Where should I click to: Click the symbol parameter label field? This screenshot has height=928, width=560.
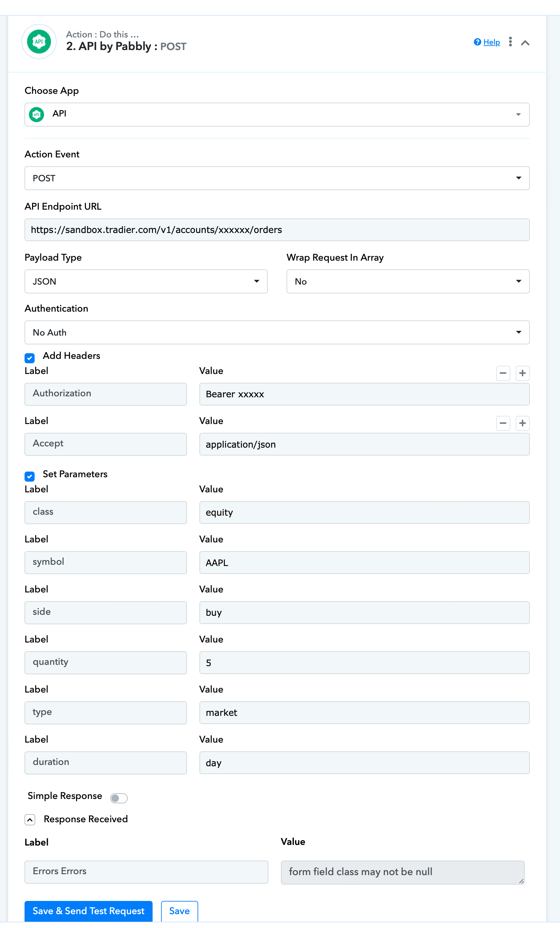click(x=106, y=562)
